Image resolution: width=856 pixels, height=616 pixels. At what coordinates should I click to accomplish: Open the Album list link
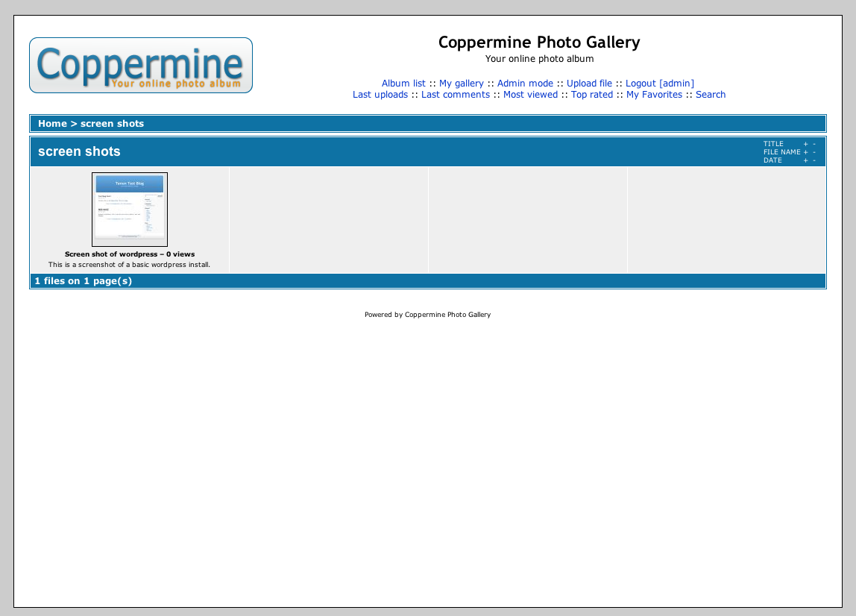(x=403, y=84)
